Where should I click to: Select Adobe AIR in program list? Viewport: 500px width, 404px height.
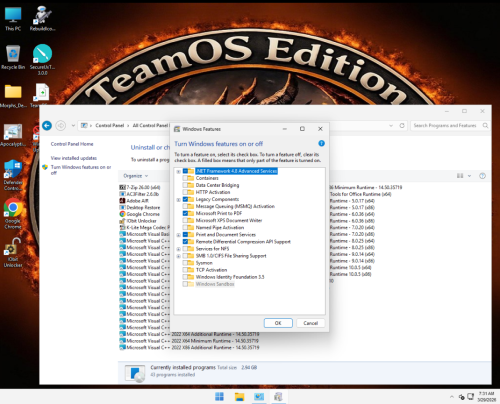(x=134, y=201)
